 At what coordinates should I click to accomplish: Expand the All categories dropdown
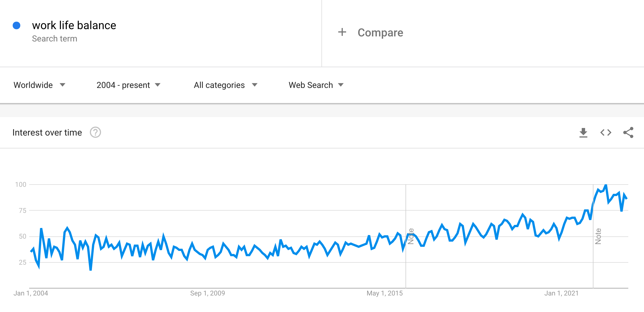(x=226, y=85)
